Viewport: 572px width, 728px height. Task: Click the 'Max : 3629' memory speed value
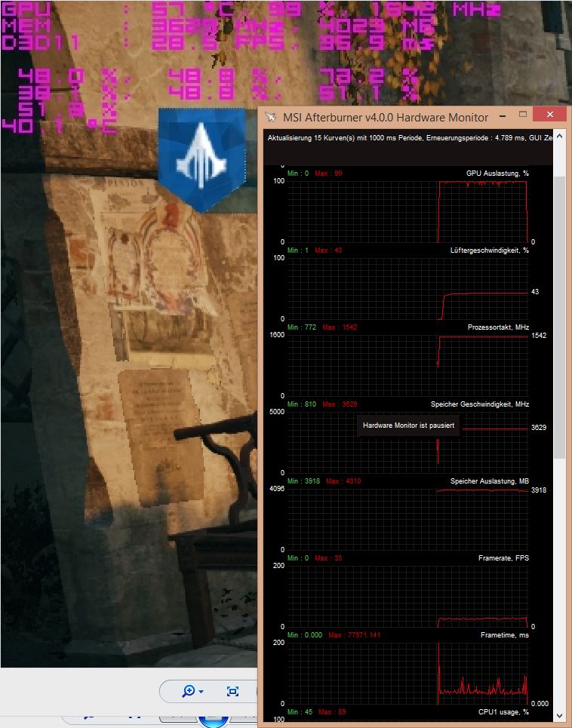340,404
